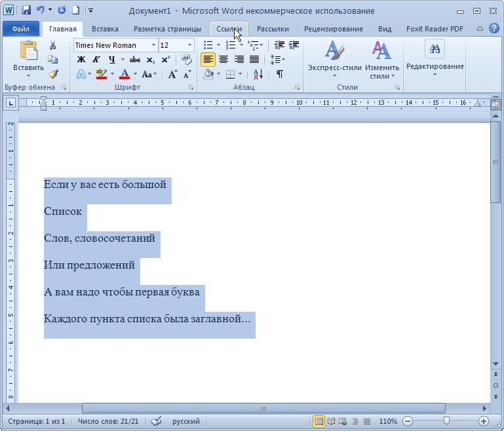Click the ruler tab selector L icon

pyautogui.click(x=11, y=103)
